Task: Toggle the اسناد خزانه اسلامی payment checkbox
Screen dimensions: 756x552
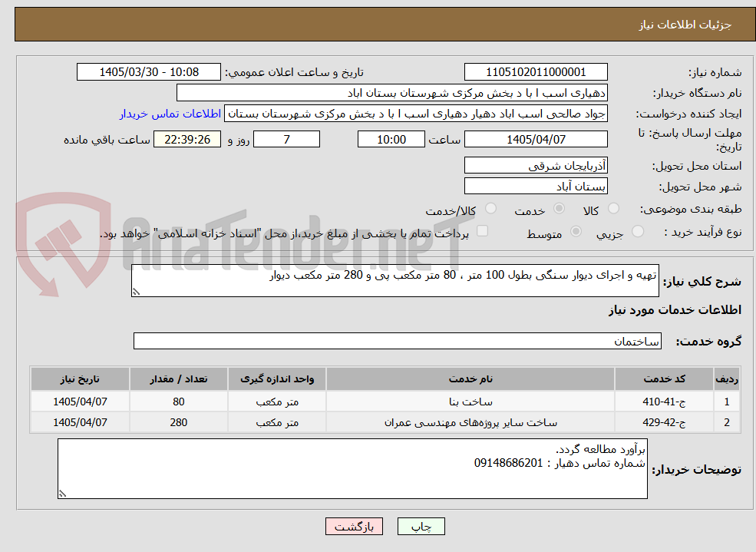Action: tap(482, 231)
